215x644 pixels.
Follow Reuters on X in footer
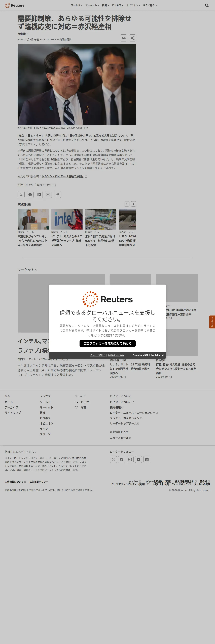113,459
